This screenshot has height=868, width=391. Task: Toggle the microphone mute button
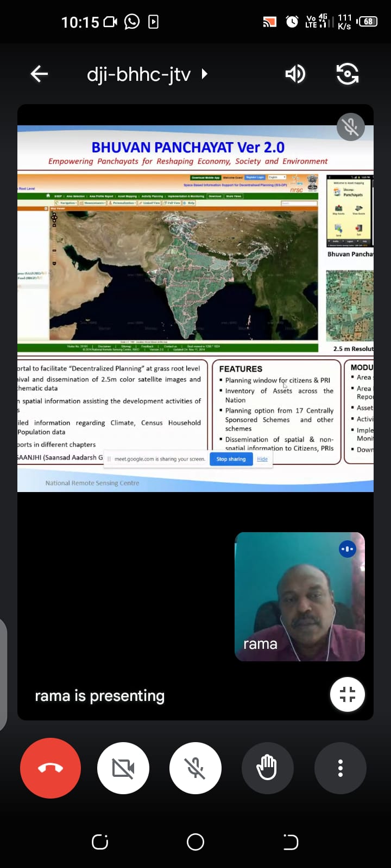tap(195, 768)
